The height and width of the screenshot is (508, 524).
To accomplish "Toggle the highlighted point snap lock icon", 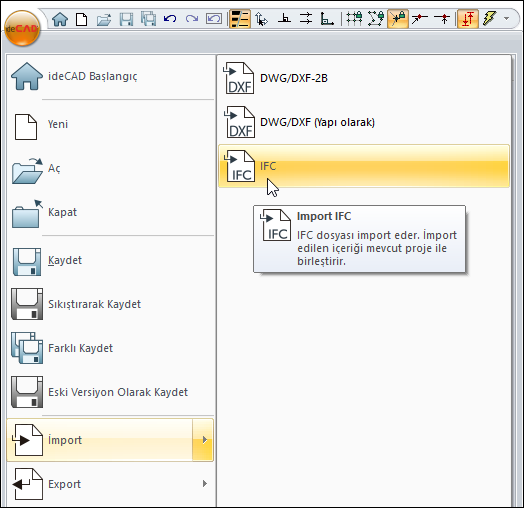I will tap(398, 19).
